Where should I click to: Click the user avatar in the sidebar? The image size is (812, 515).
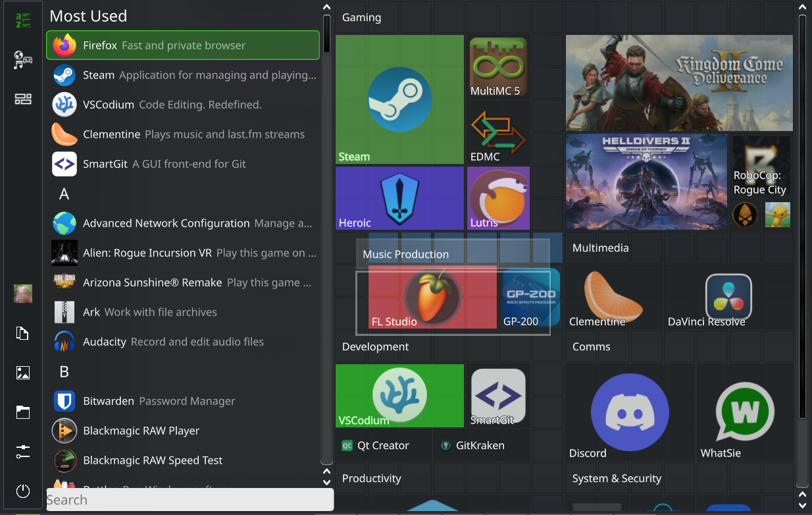click(23, 294)
